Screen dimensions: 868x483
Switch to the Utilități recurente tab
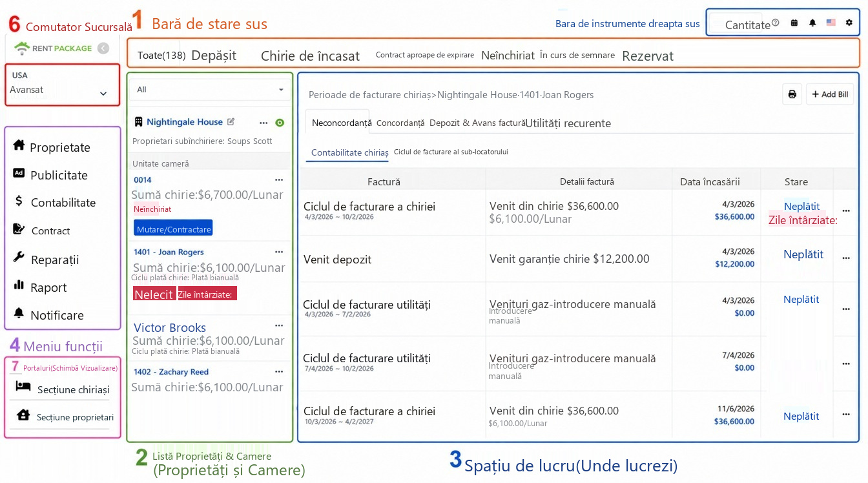[x=568, y=123]
